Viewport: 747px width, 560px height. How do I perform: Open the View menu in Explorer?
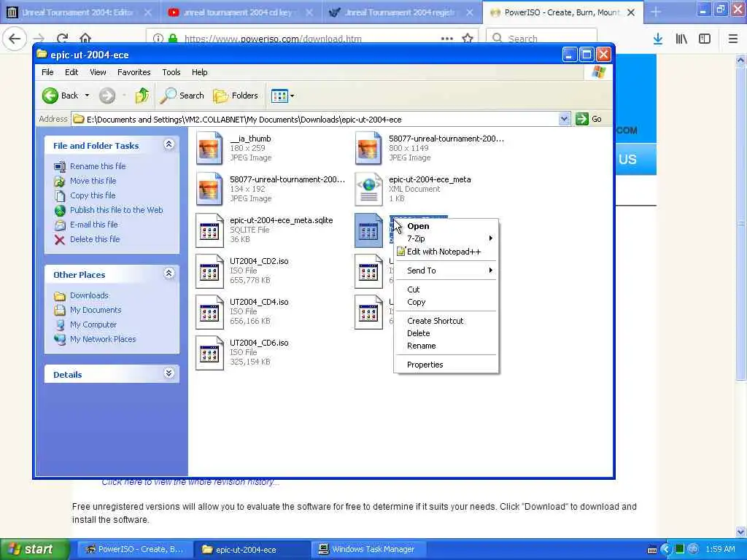(x=98, y=72)
